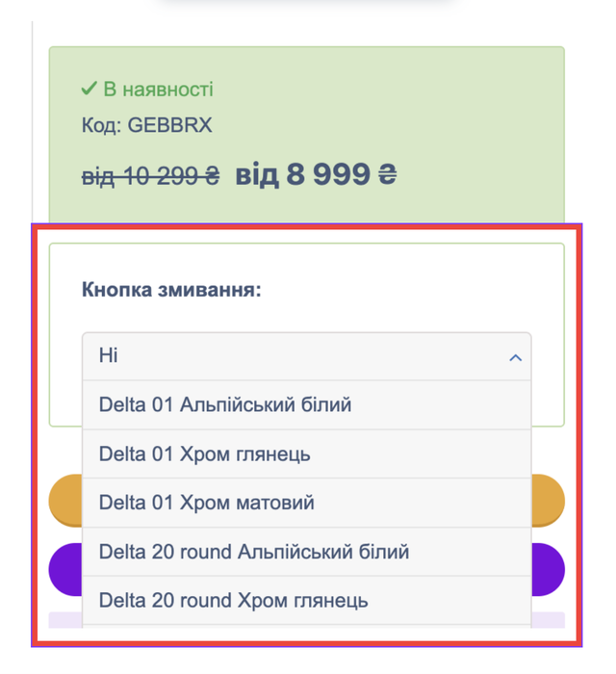Click the orange button behind dropdown
The height and width of the screenshot is (674, 616).
tap(65, 501)
